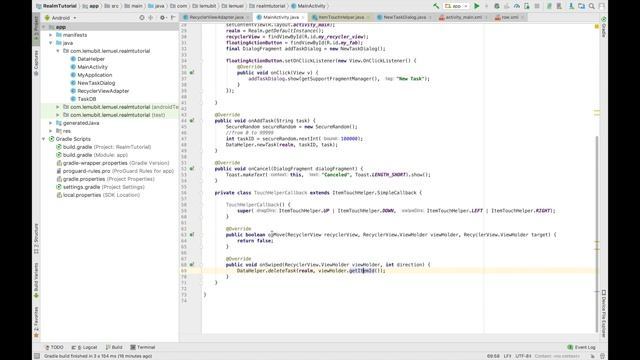This screenshot has height=360, width=640.
Task: Open project pane settings gear icon
Action: point(162,18)
